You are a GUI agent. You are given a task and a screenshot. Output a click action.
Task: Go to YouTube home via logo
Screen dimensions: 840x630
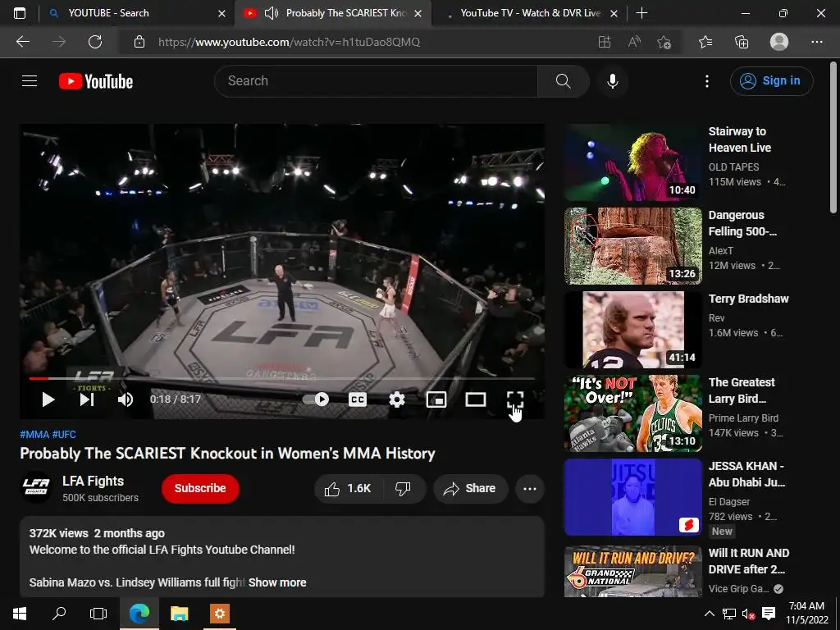(96, 81)
